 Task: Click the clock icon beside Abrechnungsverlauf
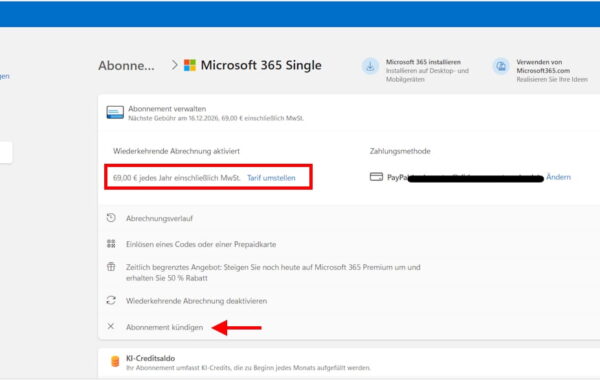(x=111, y=218)
